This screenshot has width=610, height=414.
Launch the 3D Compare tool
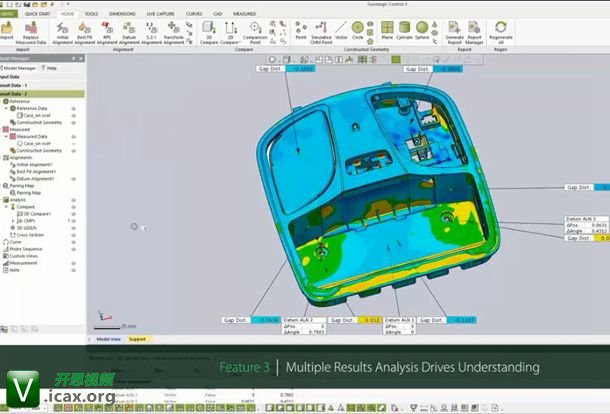209,33
